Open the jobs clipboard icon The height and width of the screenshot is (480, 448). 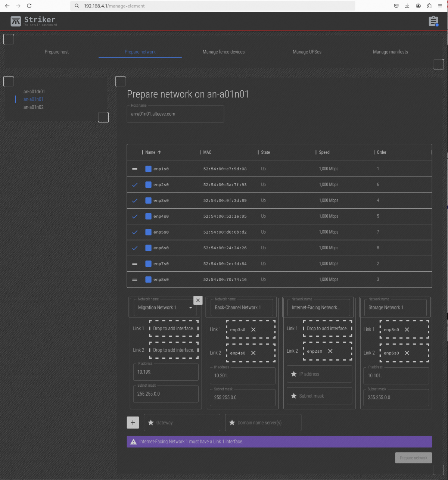(x=433, y=21)
